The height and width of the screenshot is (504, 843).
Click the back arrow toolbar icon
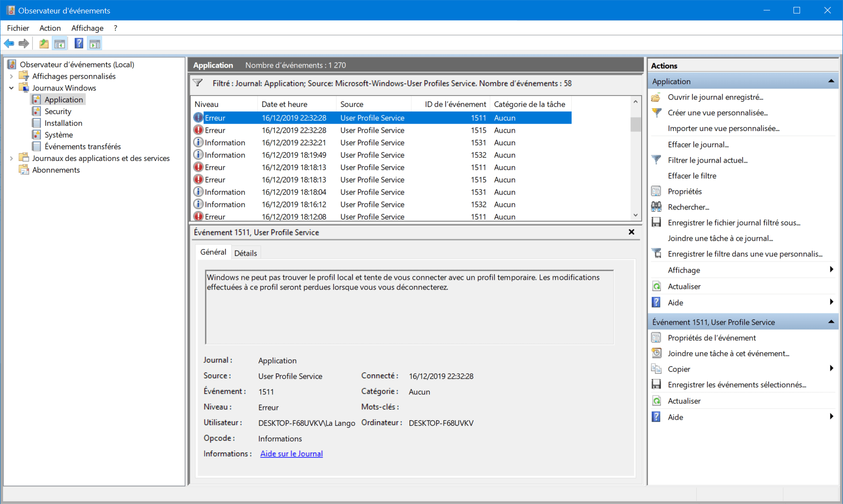click(x=9, y=43)
